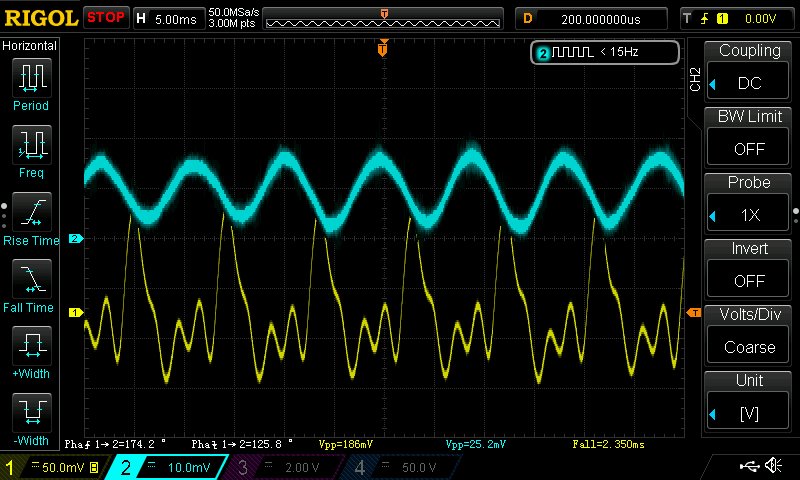This screenshot has height=480, width=800.
Task: Toggle the speaker sound icon
Action: click(773, 466)
